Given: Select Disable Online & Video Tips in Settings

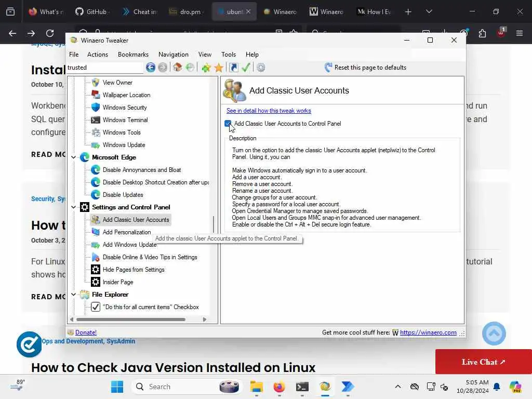Looking at the screenshot, I should 150,257.
